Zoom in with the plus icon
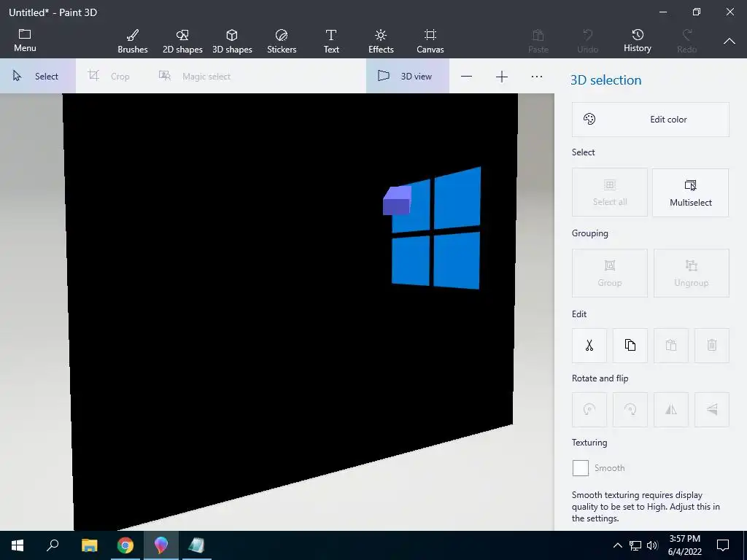This screenshot has height=560, width=747. [502, 76]
